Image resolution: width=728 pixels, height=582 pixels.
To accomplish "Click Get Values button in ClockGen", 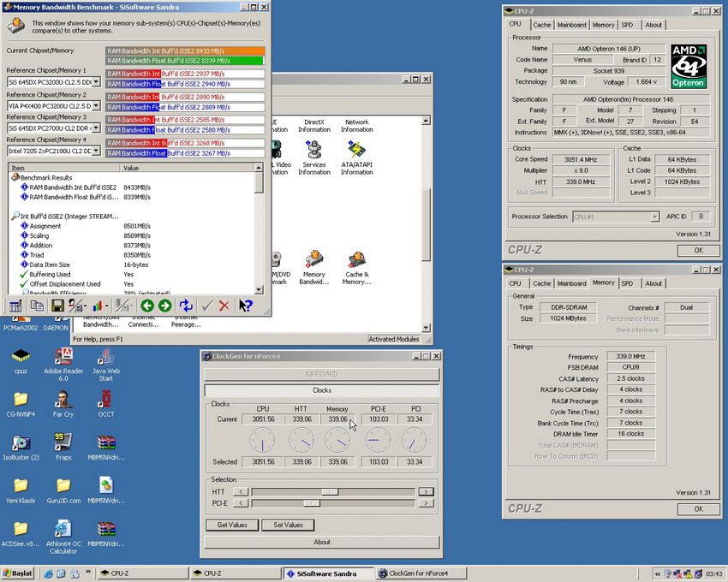I will tap(232, 525).
